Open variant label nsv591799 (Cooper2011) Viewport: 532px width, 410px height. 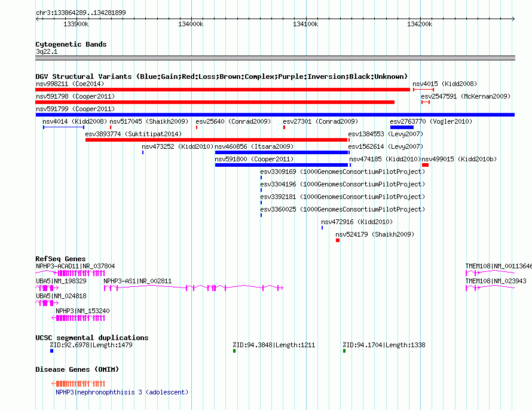pyautogui.click(x=75, y=109)
